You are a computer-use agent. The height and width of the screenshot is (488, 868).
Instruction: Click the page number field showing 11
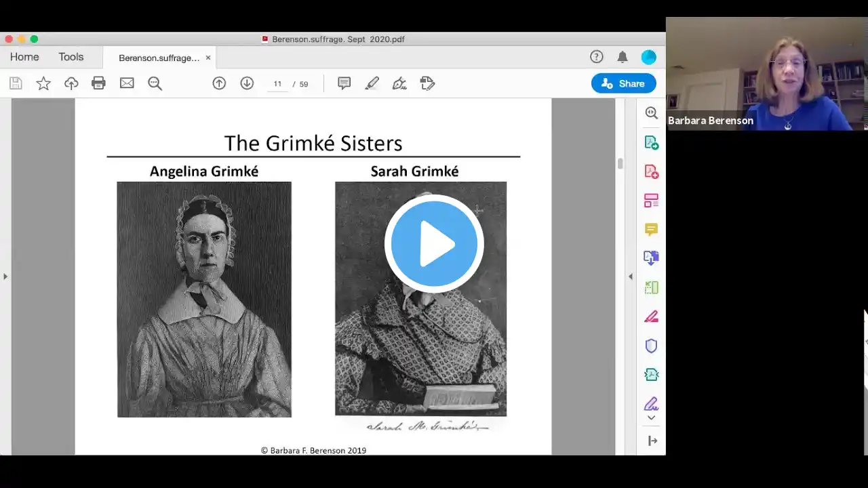pos(277,84)
